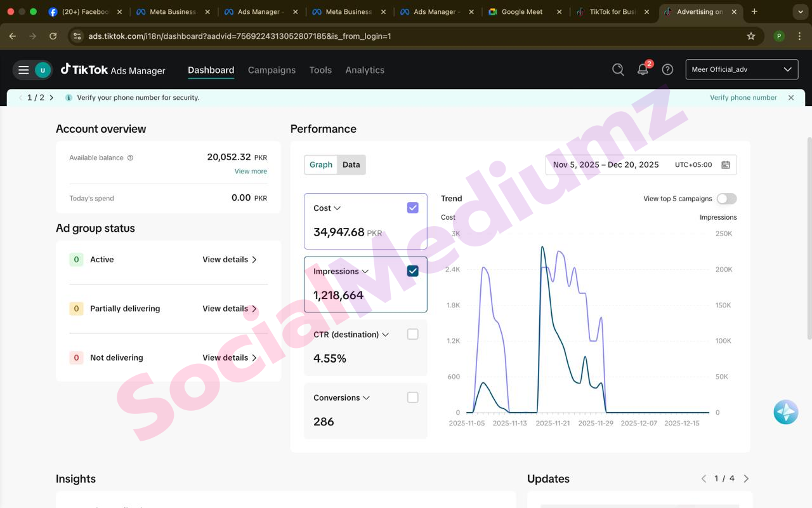Click the calendar icon in date range
Image resolution: width=812 pixels, height=508 pixels.
click(x=726, y=165)
